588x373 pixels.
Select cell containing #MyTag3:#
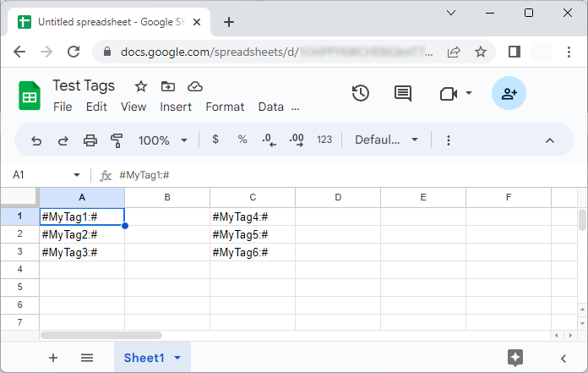click(82, 252)
